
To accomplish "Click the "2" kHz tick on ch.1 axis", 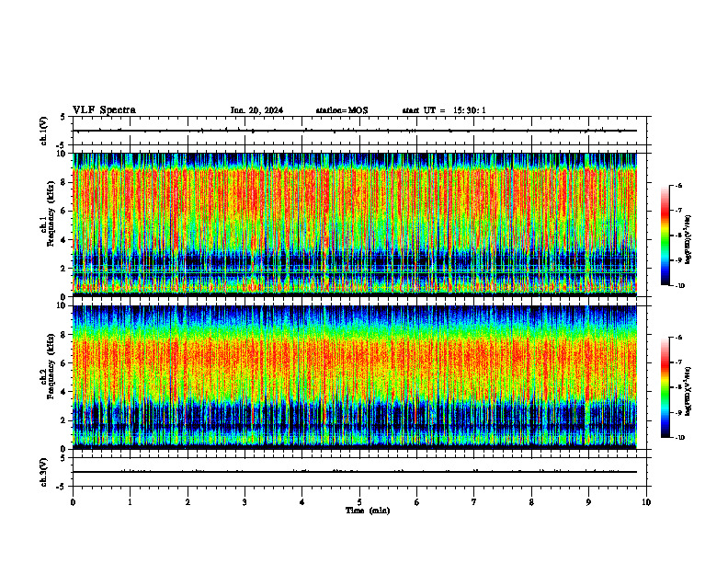I will point(64,268).
